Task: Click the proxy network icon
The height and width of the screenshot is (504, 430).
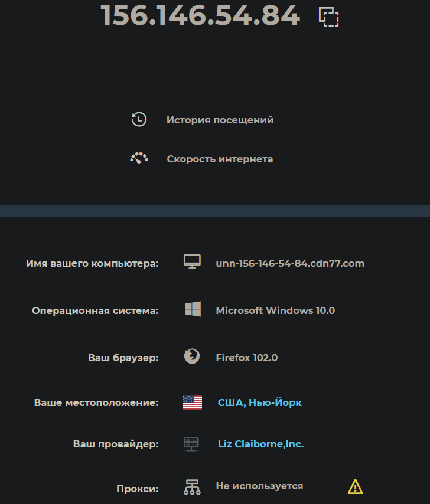Action: (x=192, y=487)
